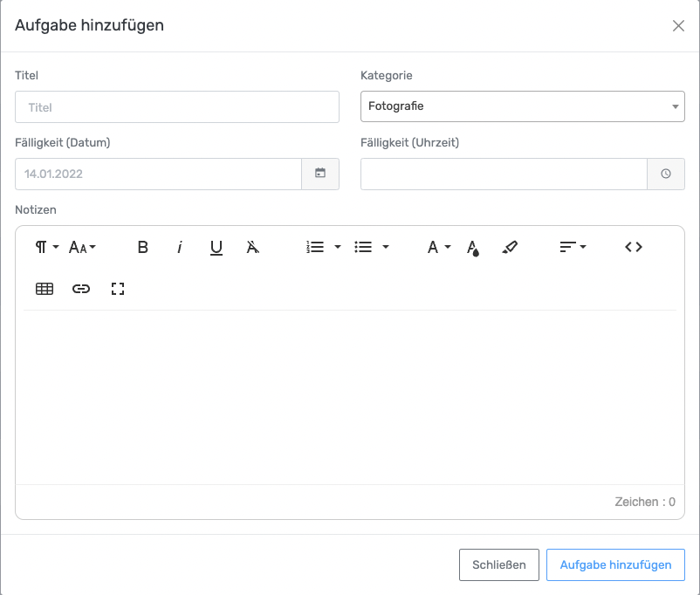Viewport: 700px width, 595px height.
Task: Insert a hyperlink in notes
Action: pyautogui.click(x=81, y=289)
